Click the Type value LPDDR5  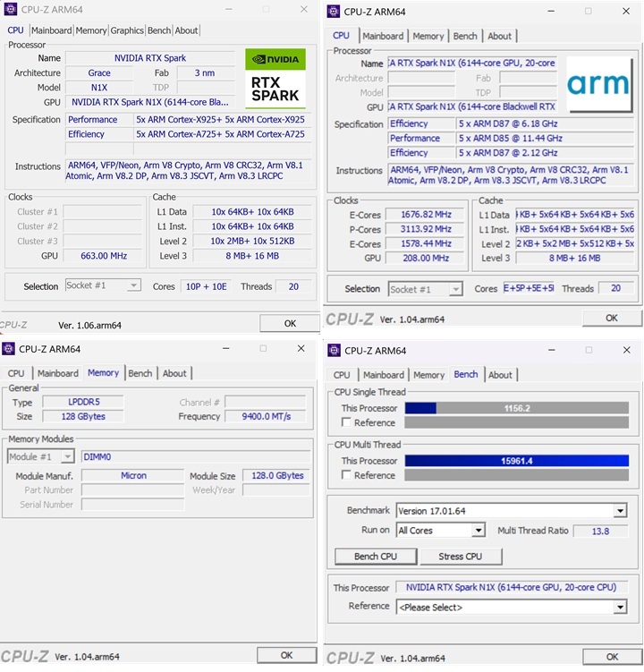tap(83, 402)
